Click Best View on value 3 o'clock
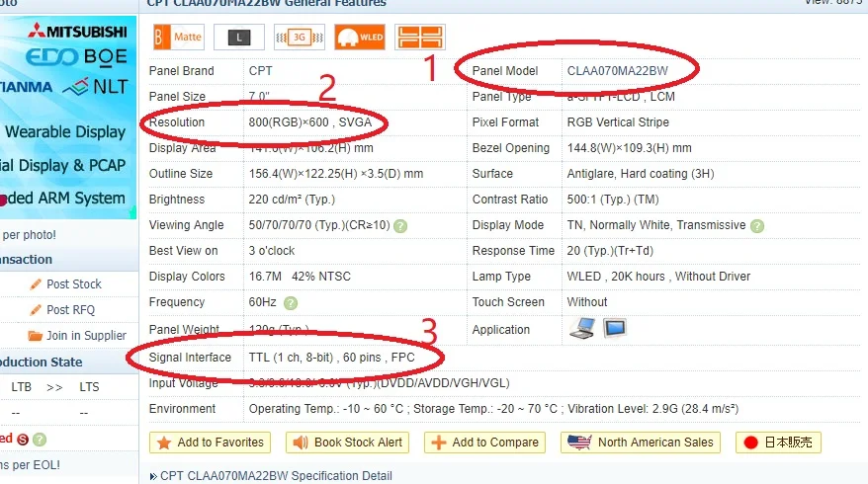Screen dimensions: 868x484 click(x=272, y=251)
